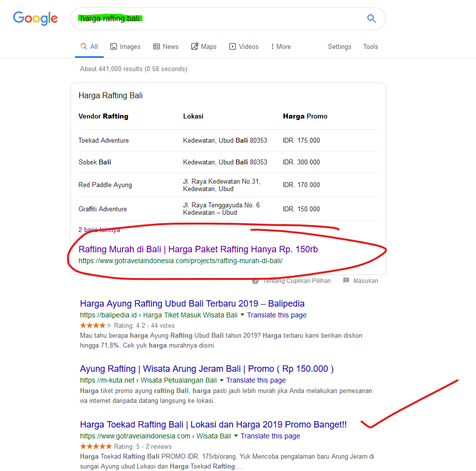
Task: Click 'Toekad Adventure' vendor cell
Action: click(x=104, y=141)
